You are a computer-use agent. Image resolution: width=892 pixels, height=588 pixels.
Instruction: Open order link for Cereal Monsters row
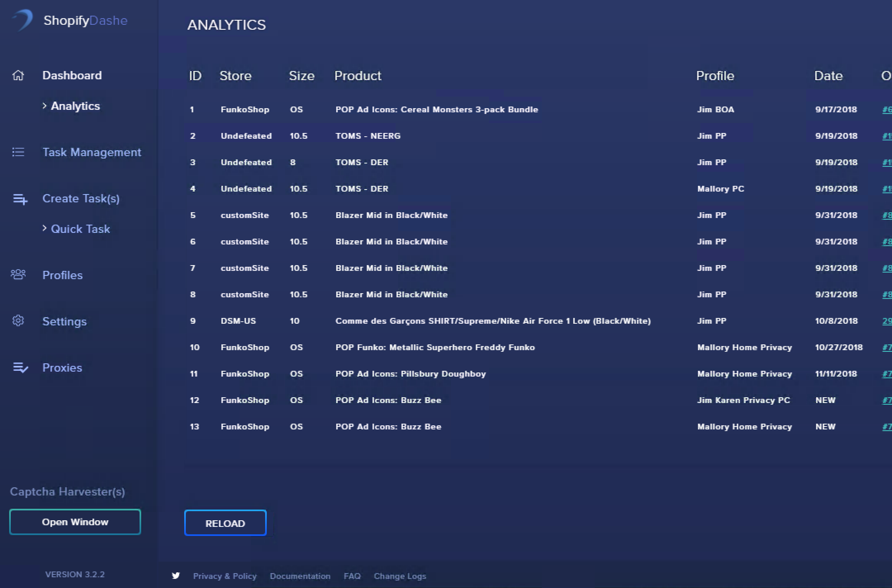coord(887,109)
